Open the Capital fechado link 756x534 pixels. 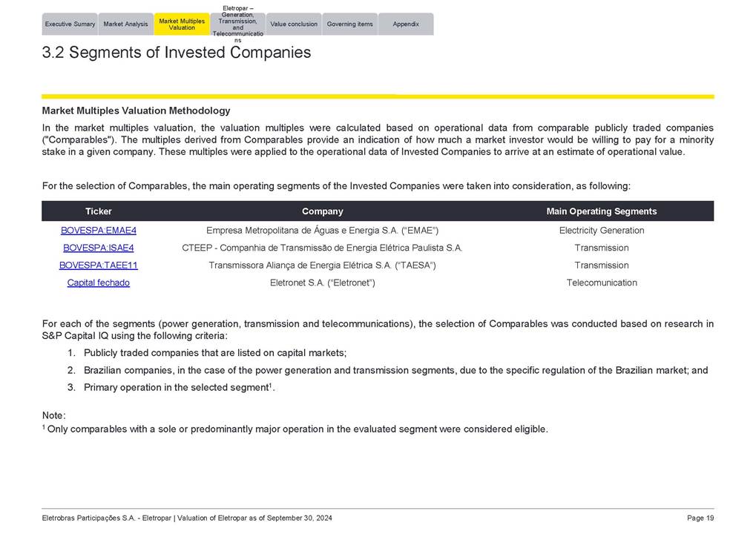(x=99, y=283)
